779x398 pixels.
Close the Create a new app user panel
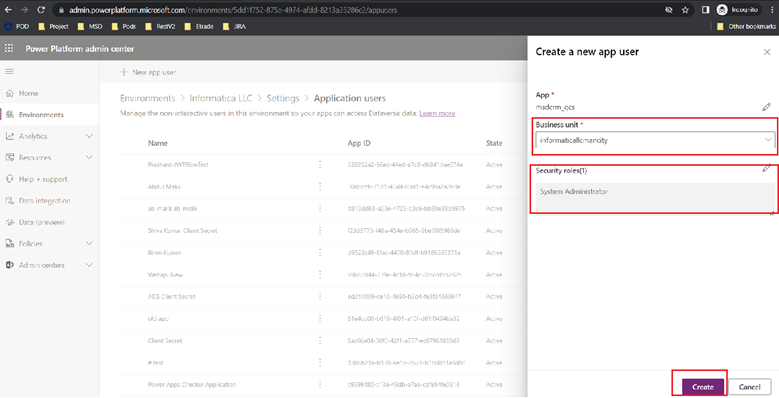767,52
